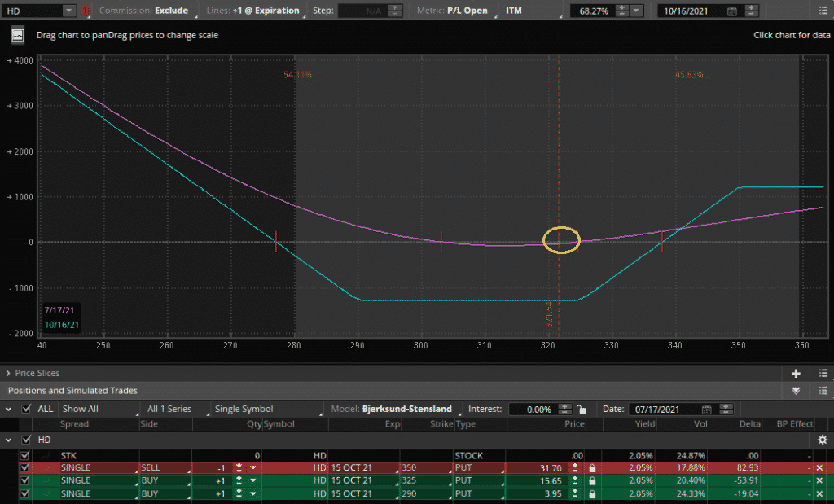The width and height of the screenshot is (834, 504).
Task: Open the positions settings gear icon
Action: coord(823,440)
